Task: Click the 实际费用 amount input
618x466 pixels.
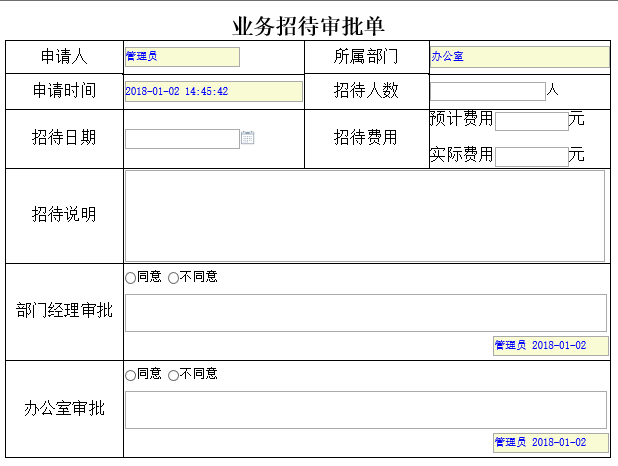Action: pyautogui.click(x=531, y=156)
